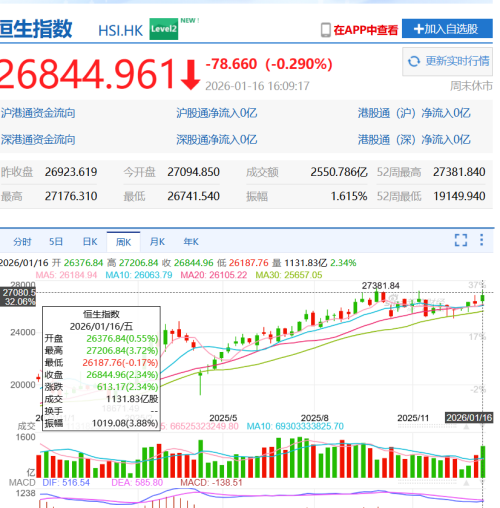Screen dimensions: 500x508
Task: Click the red down arrow next to the index price
Action: point(191,74)
